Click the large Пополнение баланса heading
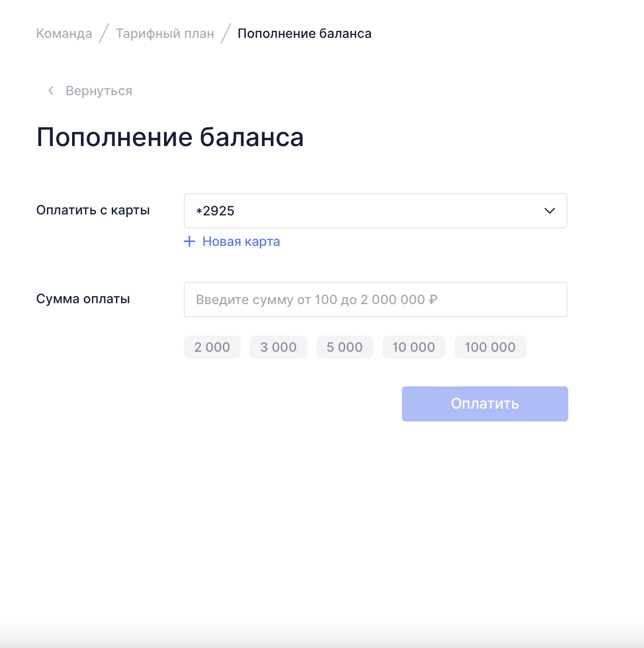Image resolution: width=644 pixels, height=648 pixels. 170,137
